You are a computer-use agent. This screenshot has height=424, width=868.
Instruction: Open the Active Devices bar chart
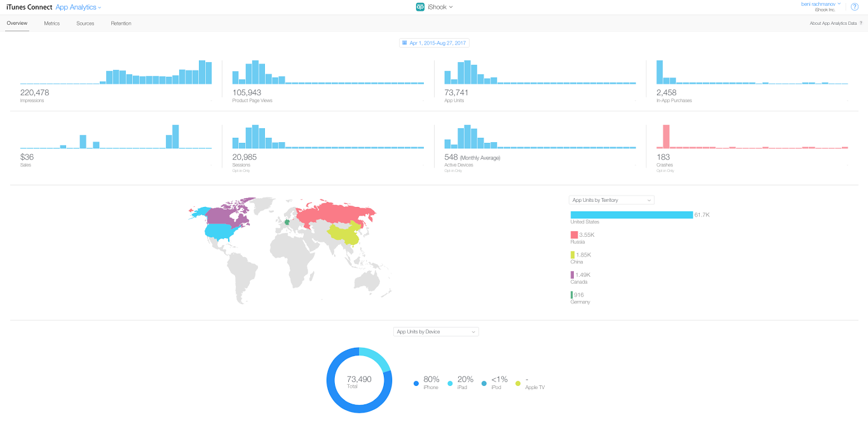540,136
